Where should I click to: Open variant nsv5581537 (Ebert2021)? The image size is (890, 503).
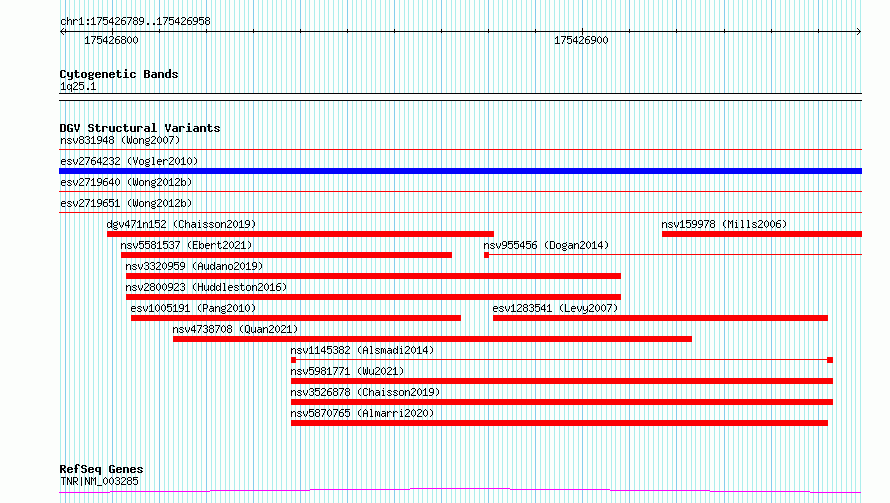click(x=186, y=245)
